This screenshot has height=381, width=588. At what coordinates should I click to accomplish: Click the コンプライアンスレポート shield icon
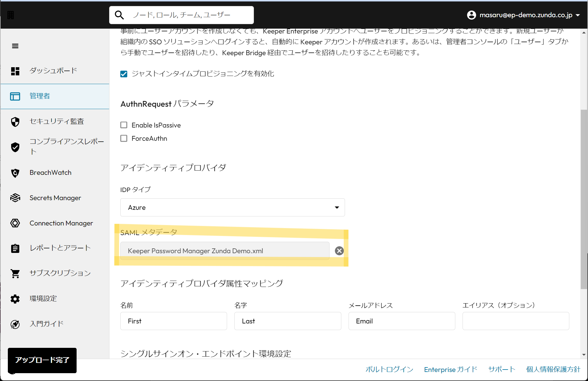point(15,147)
